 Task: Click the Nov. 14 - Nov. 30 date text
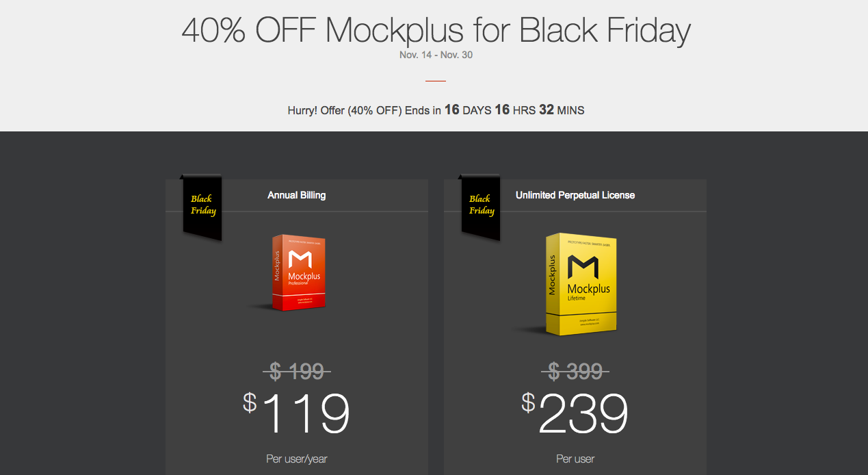coord(436,55)
